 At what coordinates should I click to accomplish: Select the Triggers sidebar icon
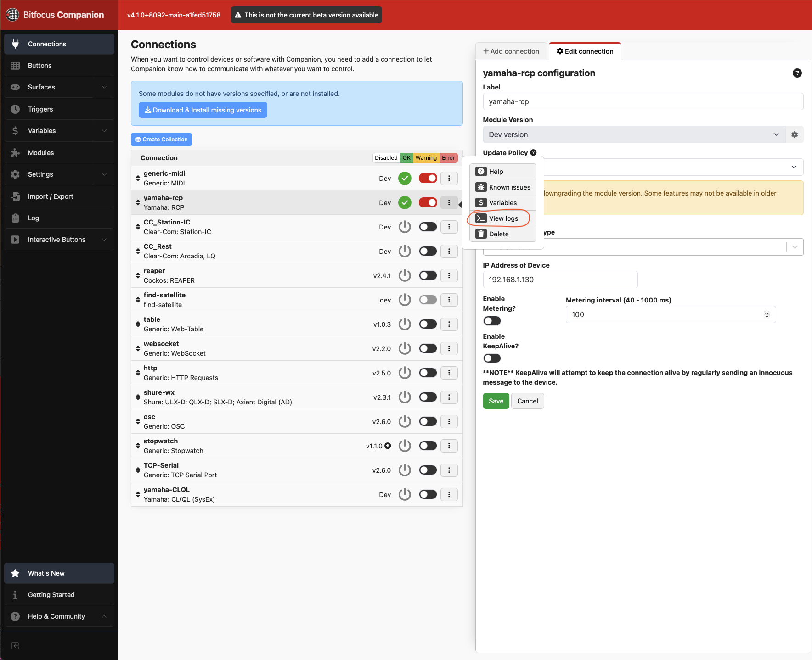[x=15, y=109]
